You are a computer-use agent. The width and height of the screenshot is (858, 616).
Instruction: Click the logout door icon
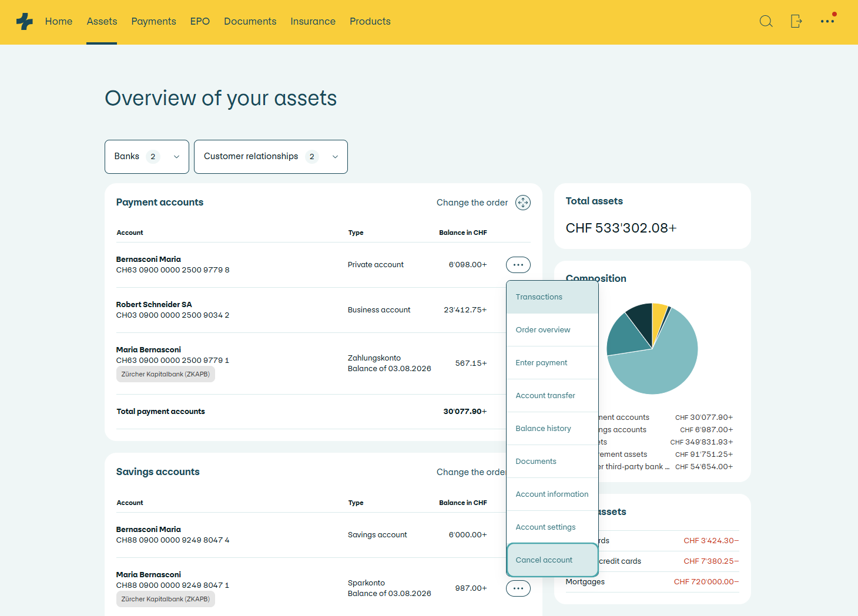[x=796, y=22]
